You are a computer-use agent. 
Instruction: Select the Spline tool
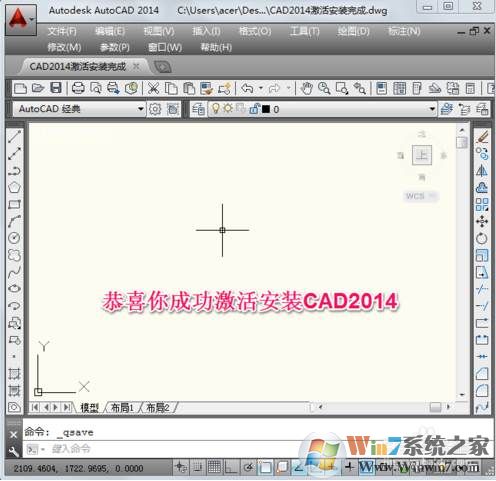point(14,273)
